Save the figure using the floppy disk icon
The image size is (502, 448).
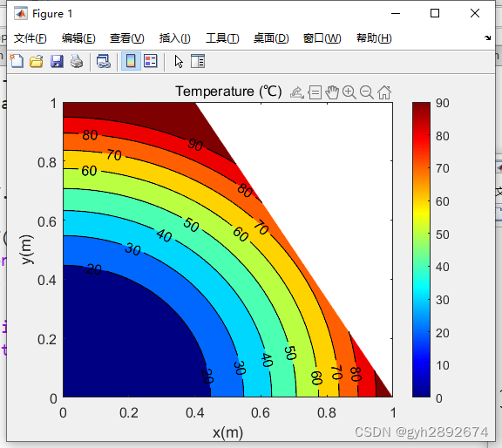coord(57,61)
